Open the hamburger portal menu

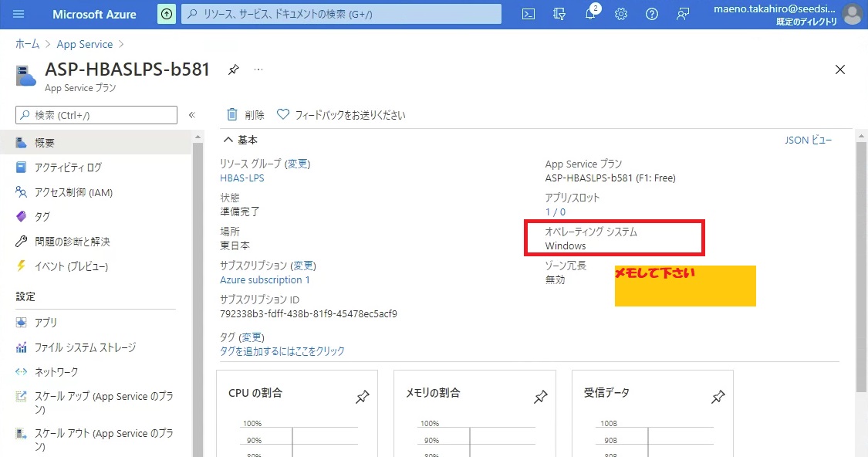click(19, 14)
